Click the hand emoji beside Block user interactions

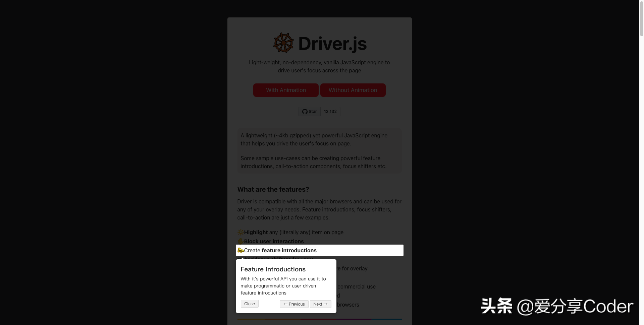240,241
